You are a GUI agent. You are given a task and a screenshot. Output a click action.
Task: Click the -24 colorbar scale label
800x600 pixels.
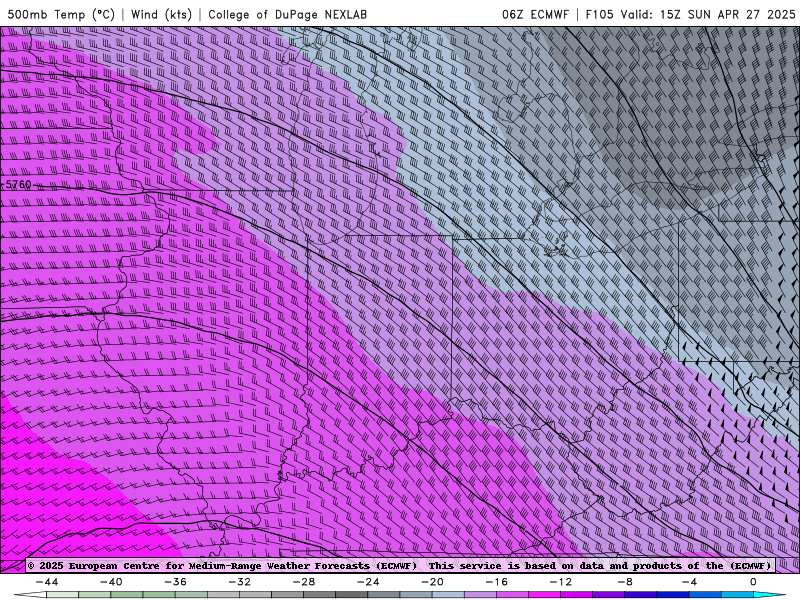click(368, 582)
